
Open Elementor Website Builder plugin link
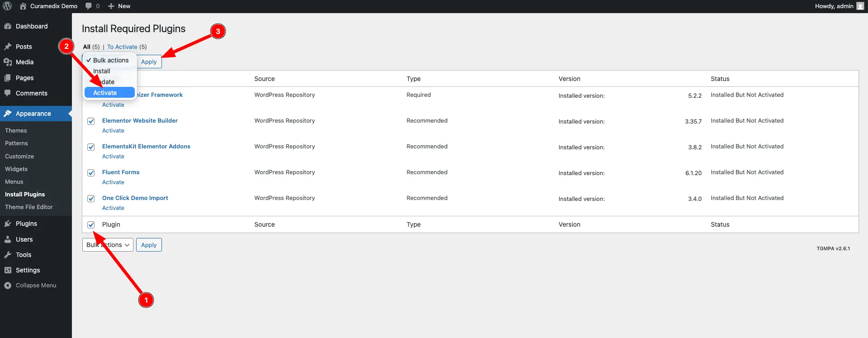(140, 121)
